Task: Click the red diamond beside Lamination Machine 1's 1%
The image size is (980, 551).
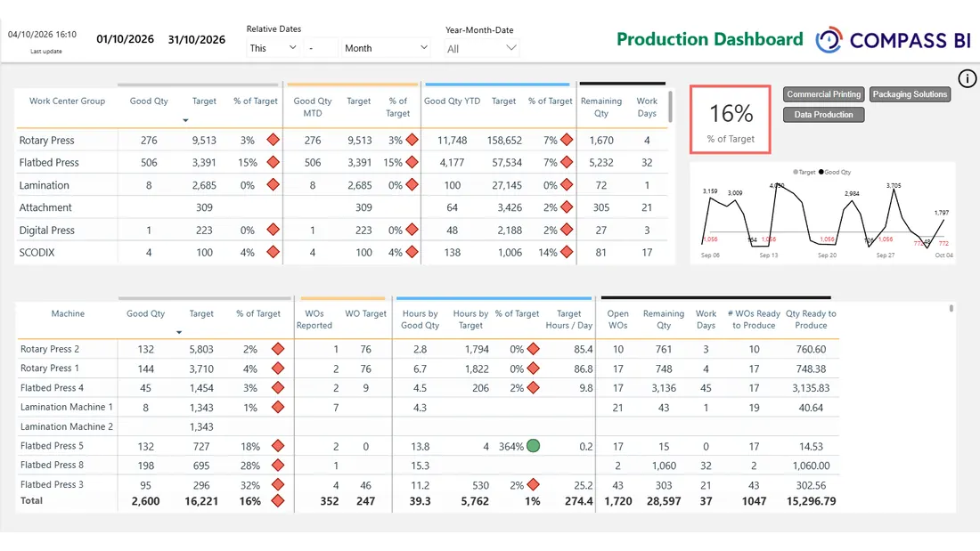Action: click(278, 408)
